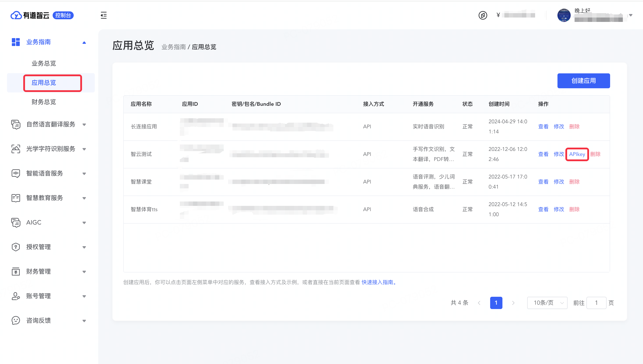Click the 前往 page number input field
The image size is (643, 364).
coord(596,303)
